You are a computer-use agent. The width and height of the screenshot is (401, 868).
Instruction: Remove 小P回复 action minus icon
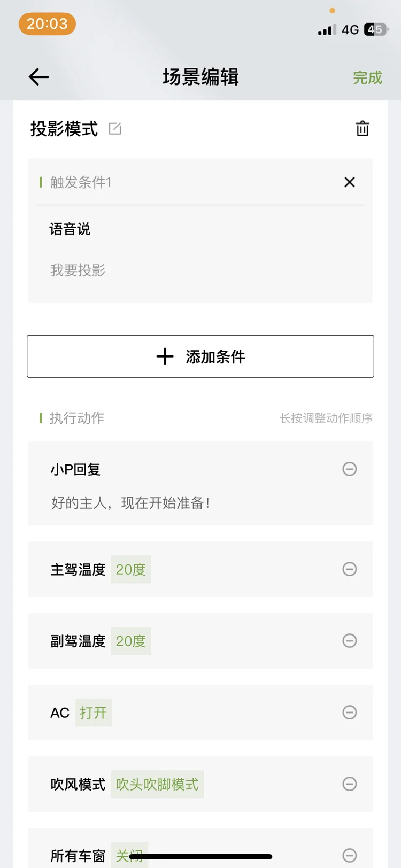coord(350,469)
